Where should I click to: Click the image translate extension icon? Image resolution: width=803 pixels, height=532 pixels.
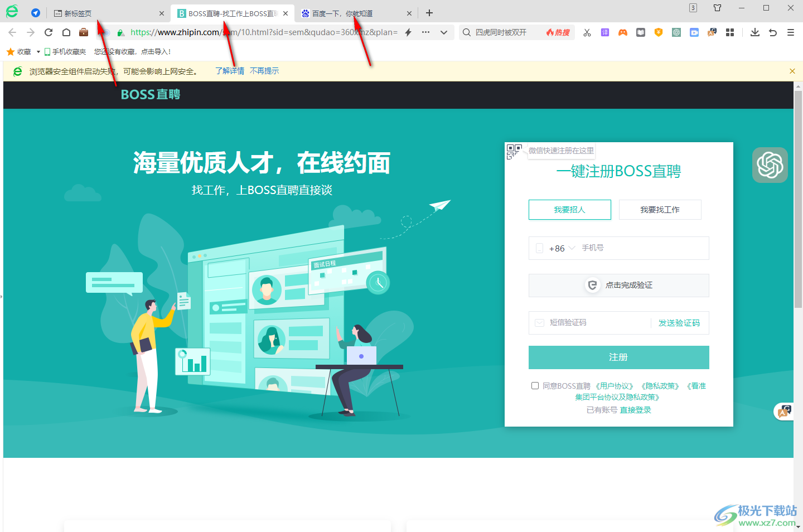point(712,32)
